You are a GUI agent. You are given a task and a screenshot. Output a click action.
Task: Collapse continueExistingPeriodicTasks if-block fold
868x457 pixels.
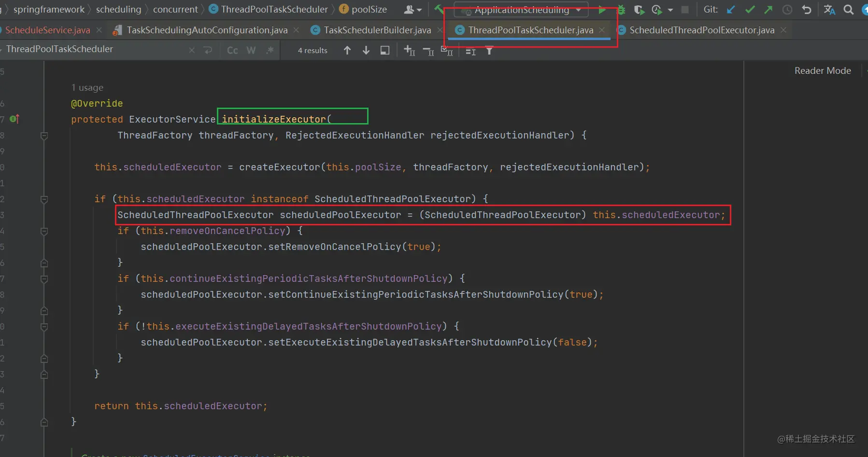tap(44, 279)
